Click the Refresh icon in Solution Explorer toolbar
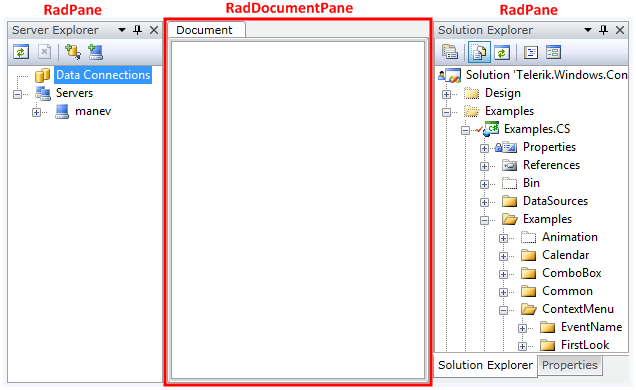 [x=502, y=52]
